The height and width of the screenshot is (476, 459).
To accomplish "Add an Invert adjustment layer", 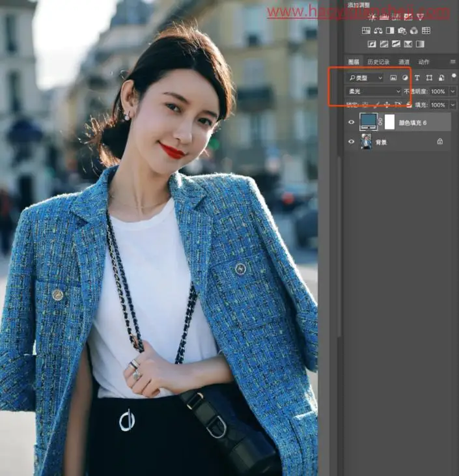I will [372, 44].
